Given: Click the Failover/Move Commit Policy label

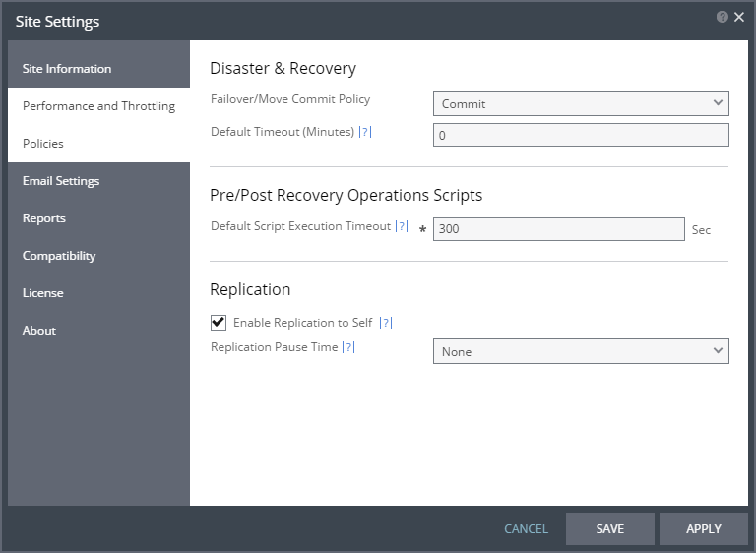Looking at the screenshot, I should coord(290,99).
